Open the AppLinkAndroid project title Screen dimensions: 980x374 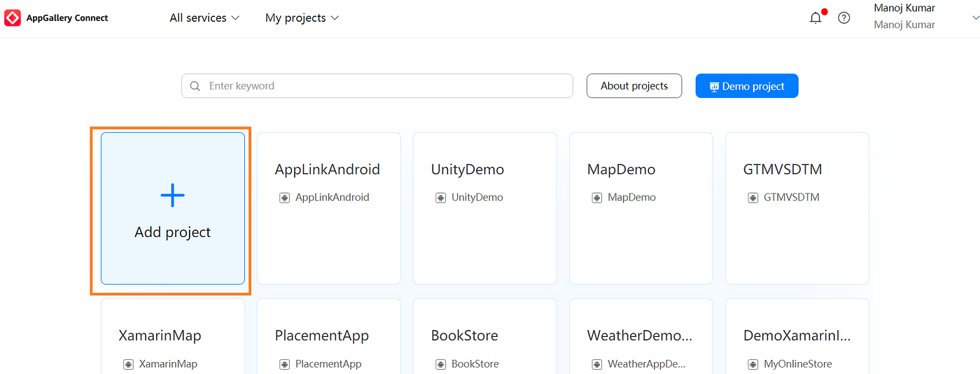(328, 170)
